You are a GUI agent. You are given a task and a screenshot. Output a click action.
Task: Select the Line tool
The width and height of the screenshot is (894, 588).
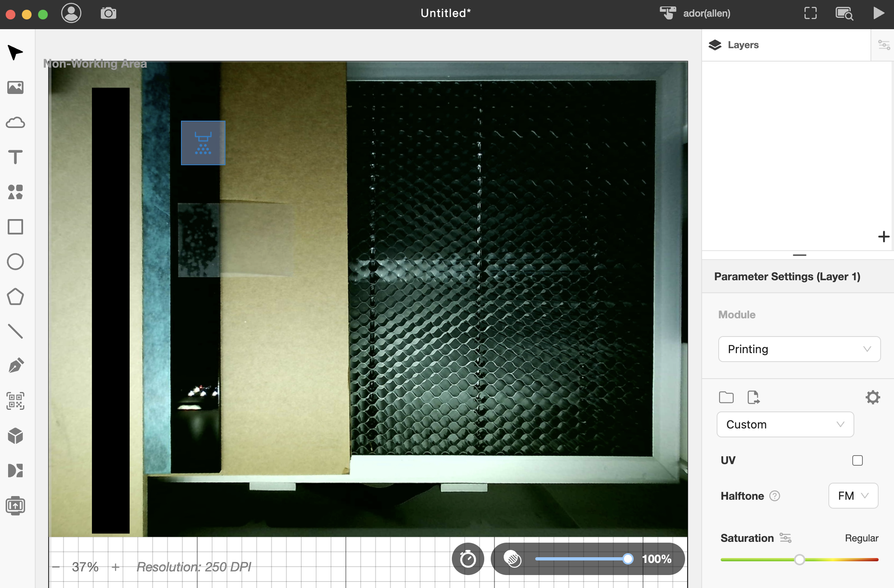point(15,331)
